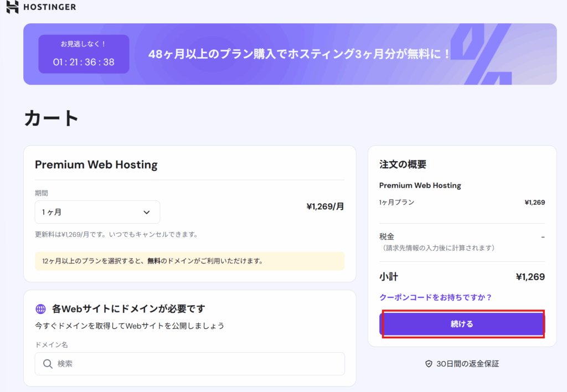Open the 期間 dropdown showing 1ヶ月
Screen dimensions: 567x392
tap(97, 212)
